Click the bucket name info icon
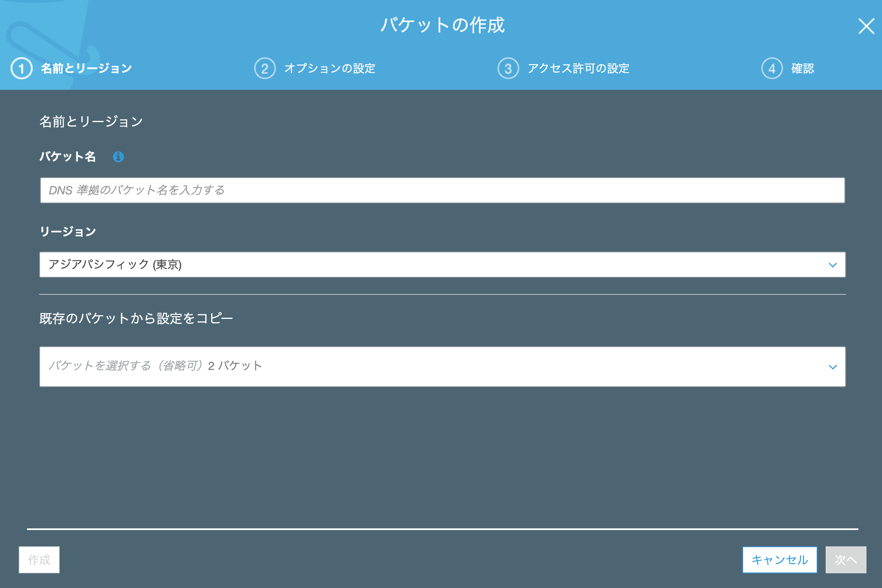 (118, 157)
